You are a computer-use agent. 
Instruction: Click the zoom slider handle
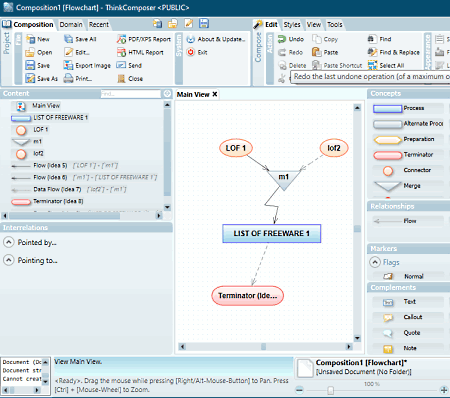click(330, 390)
